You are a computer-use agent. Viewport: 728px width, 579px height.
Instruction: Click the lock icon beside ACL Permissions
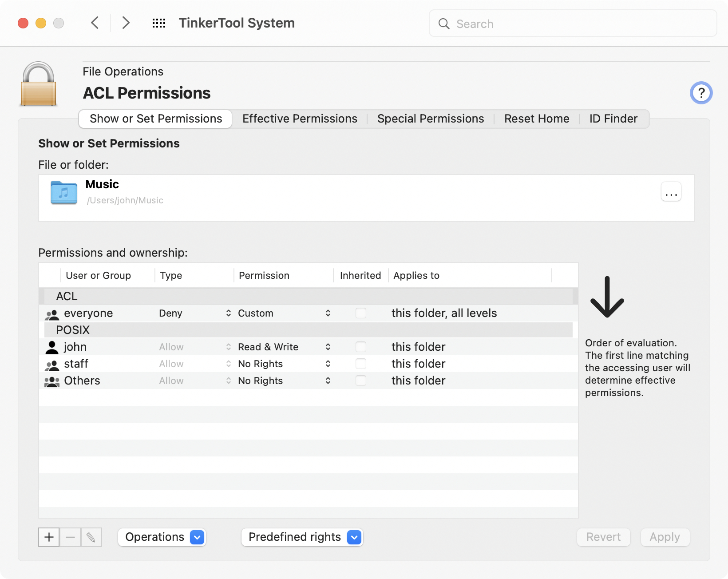point(38,84)
